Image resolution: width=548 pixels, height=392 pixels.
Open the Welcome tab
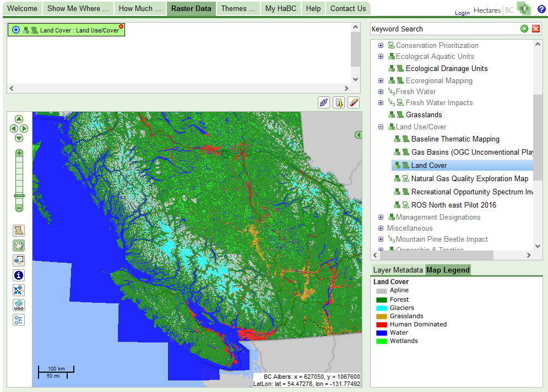pyautogui.click(x=23, y=8)
